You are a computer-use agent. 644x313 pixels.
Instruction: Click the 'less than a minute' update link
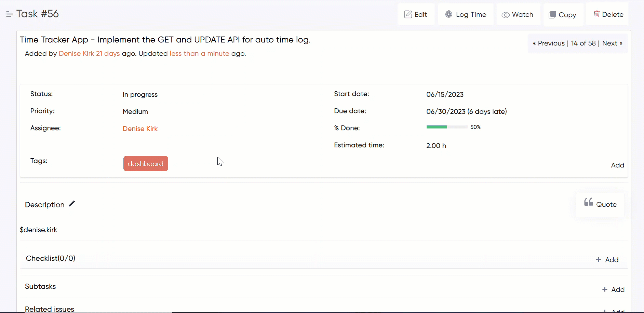point(199,54)
